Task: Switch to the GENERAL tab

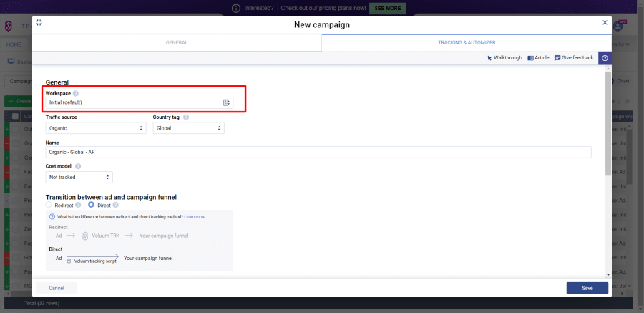Action: 177,43
